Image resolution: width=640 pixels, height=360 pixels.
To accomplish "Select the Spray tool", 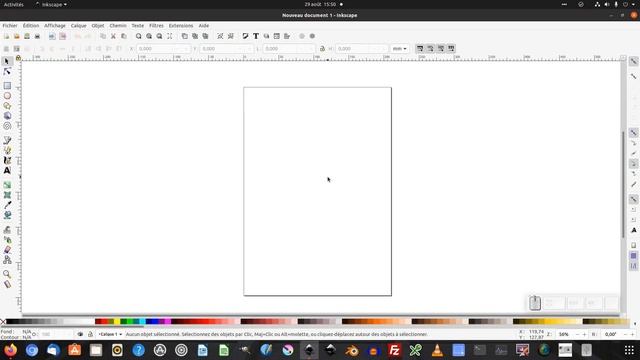I will pyautogui.click(x=7, y=240).
